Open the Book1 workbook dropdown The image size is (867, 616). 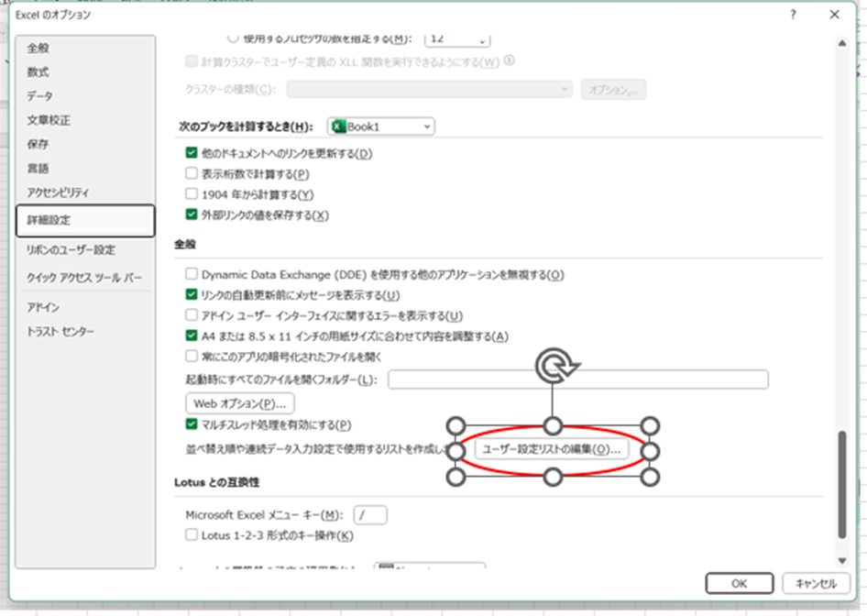[x=381, y=126]
